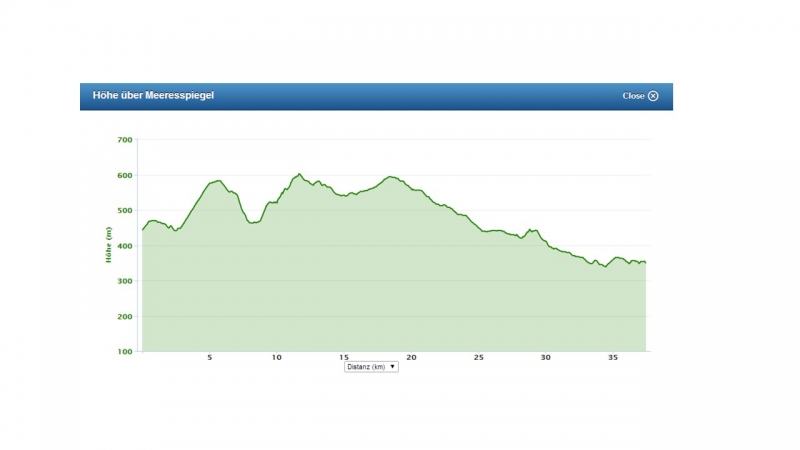Image resolution: width=800 pixels, height=450 pixels.
Task: Click the 200 label on elevation axis
Action: pos(125,317)
